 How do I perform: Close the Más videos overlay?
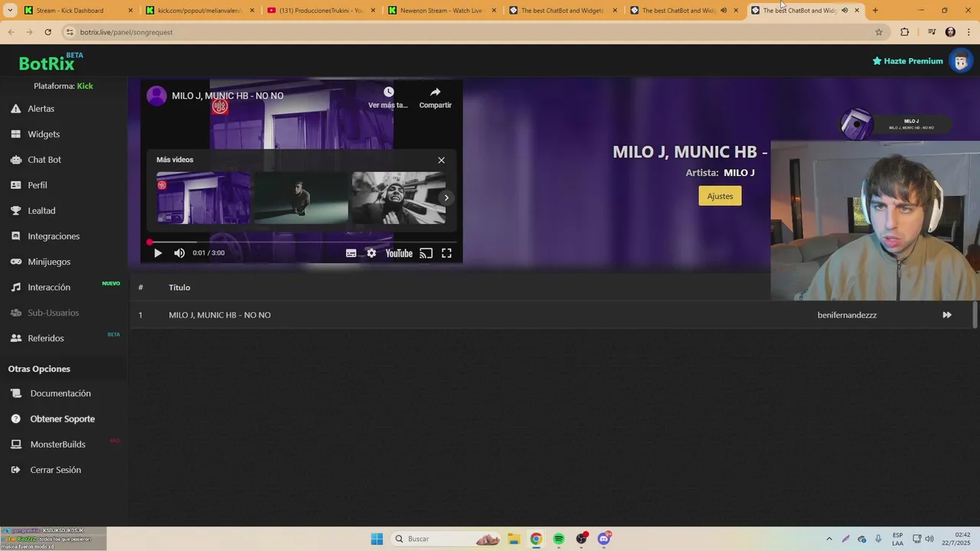[441, 160]
